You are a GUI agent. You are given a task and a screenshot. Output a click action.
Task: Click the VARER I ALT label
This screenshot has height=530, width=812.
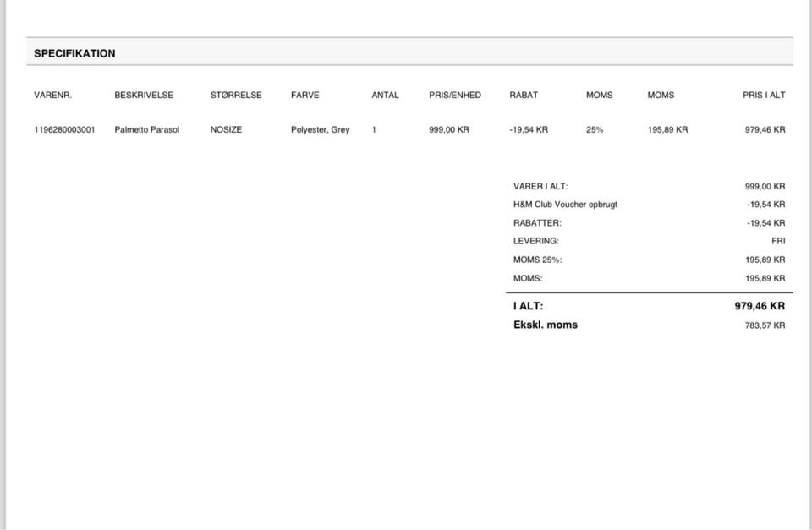coord(540,186)
